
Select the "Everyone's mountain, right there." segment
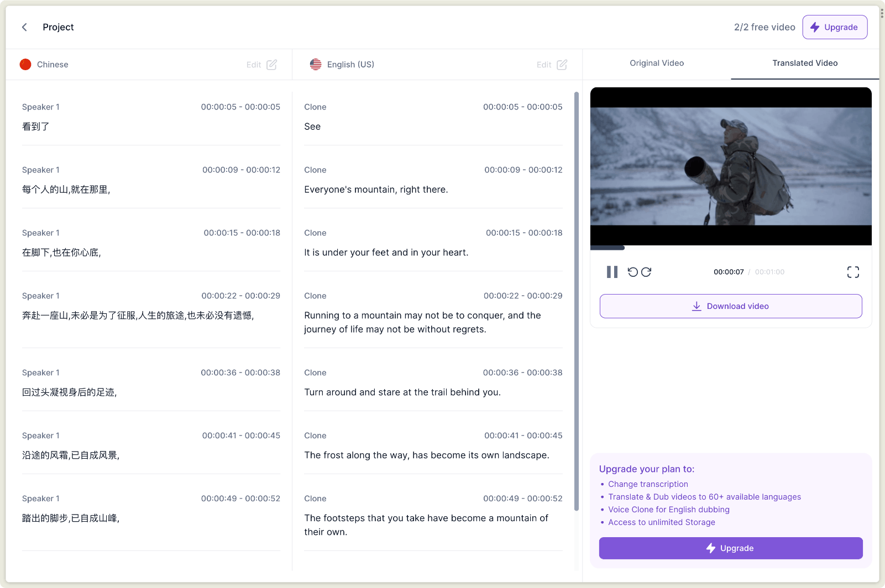click(x=376, y=190)
